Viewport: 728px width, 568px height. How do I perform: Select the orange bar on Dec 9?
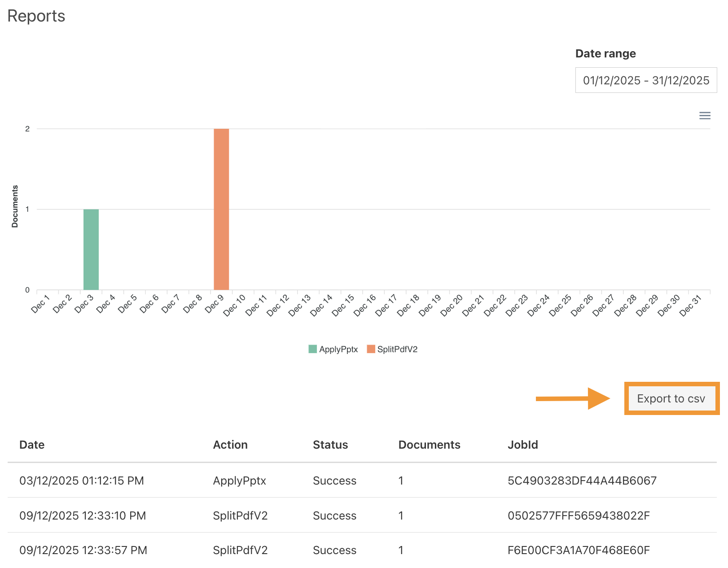221,209
